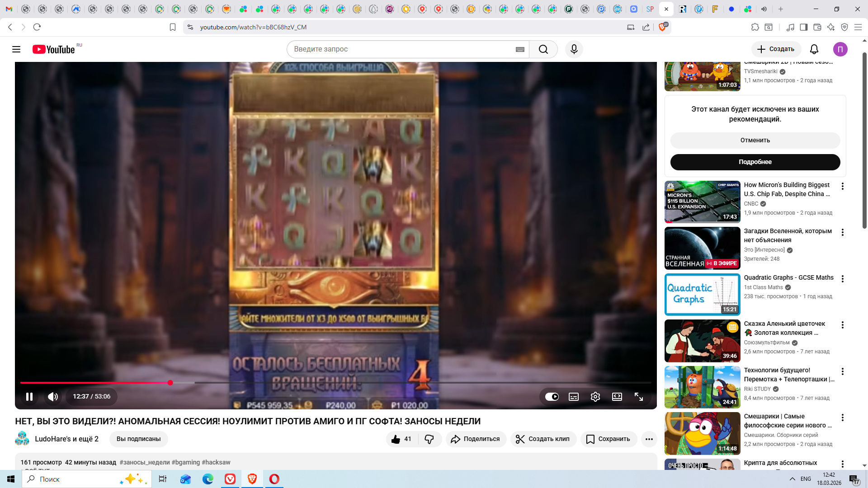This screenshot has height=488, width=868.
Task: Toggle Вы подписаны subscription button
Action: 138,439
